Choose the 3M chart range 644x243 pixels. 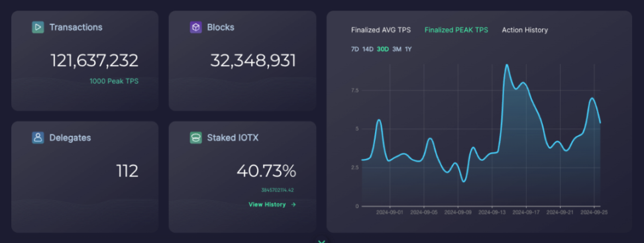pos(397,49)
